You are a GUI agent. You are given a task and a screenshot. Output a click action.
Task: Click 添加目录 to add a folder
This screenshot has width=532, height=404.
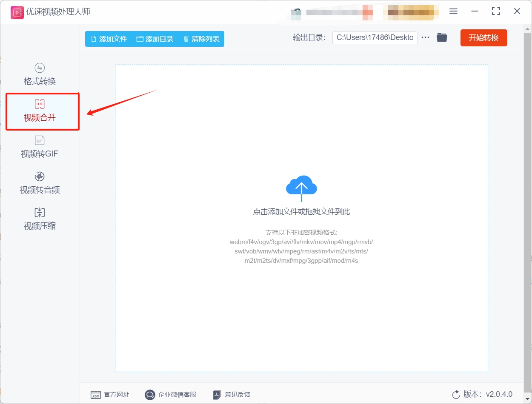tap(156, 38)
